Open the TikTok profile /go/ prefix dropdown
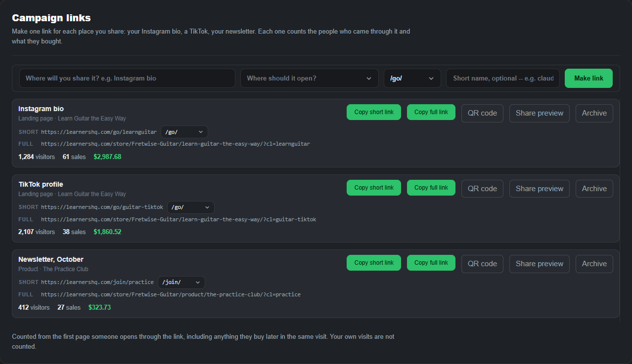Viewport: 632px width, 364px height. [191, 207]
